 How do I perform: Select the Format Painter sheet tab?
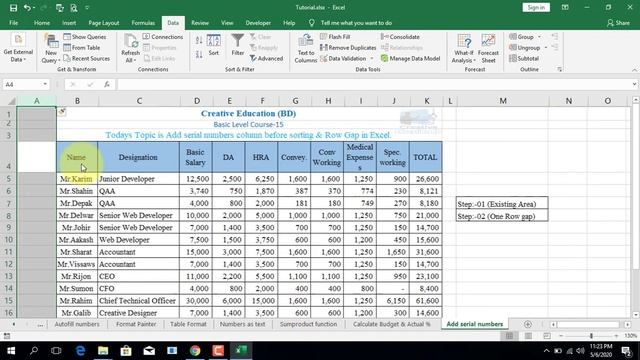(136, 324)
